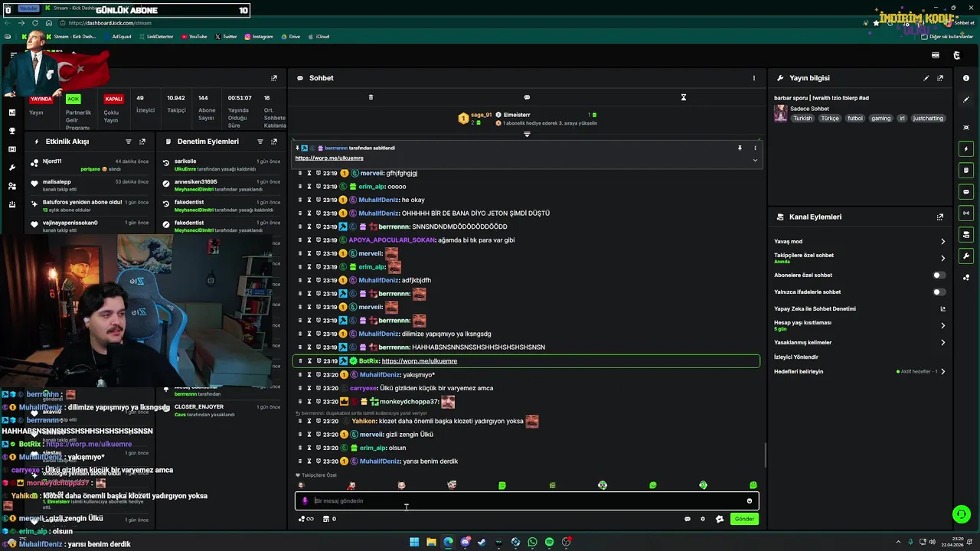Open Spotify from taskbar

point(549,542)
